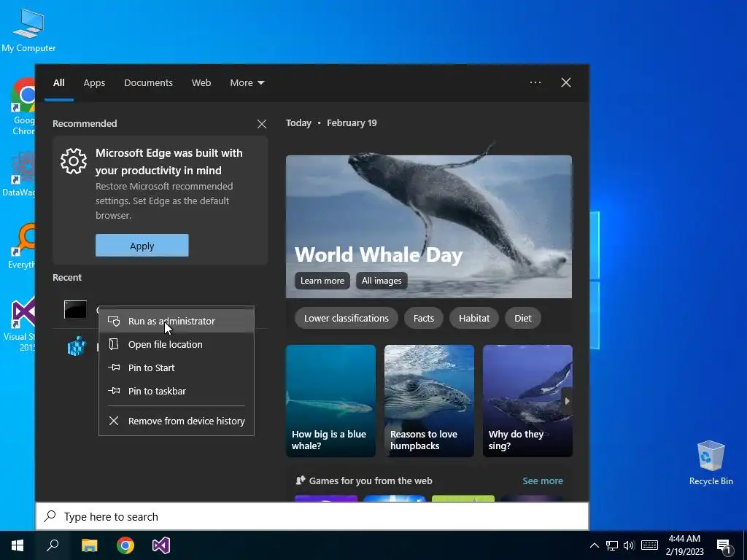Click the Apply button for Edge settings
The image size is (747, 560).
[142, 246]
